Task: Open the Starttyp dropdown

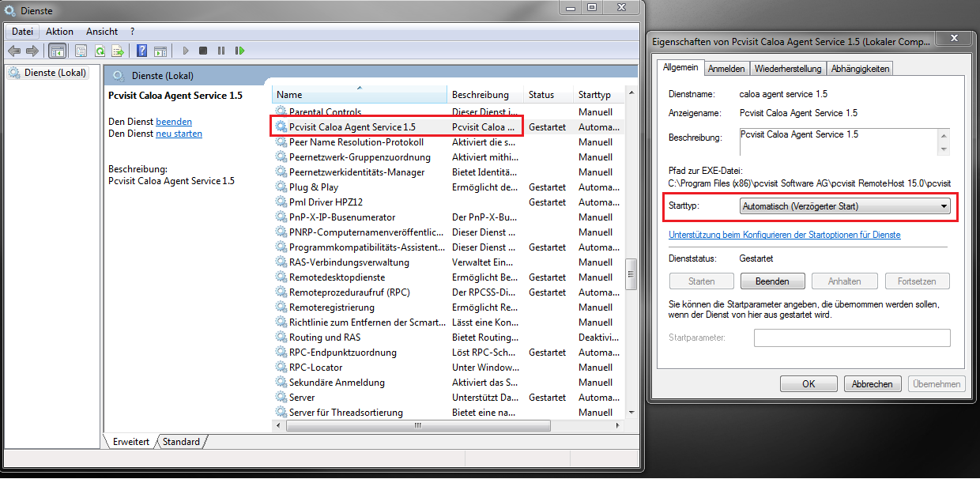Action: point(844,206)
